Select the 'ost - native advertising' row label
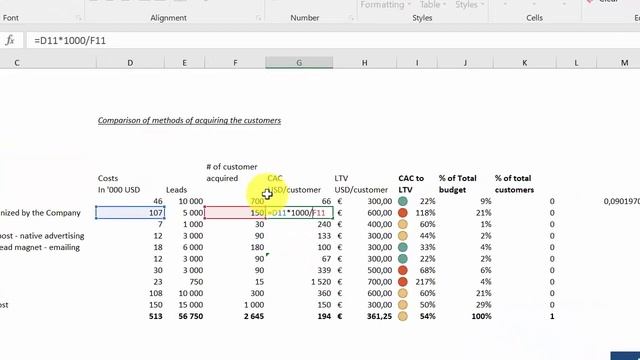640x360 pixels. [42, 236]
